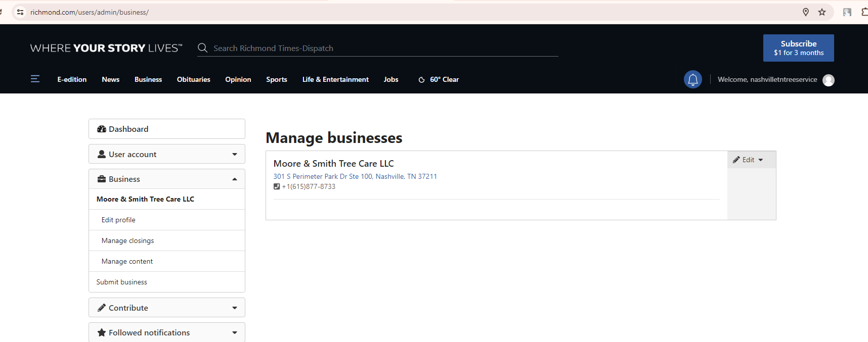The height and width of the screenshot is (342, 868).
Task: Expand the Followed notifications section
Action: click(167, 332)
